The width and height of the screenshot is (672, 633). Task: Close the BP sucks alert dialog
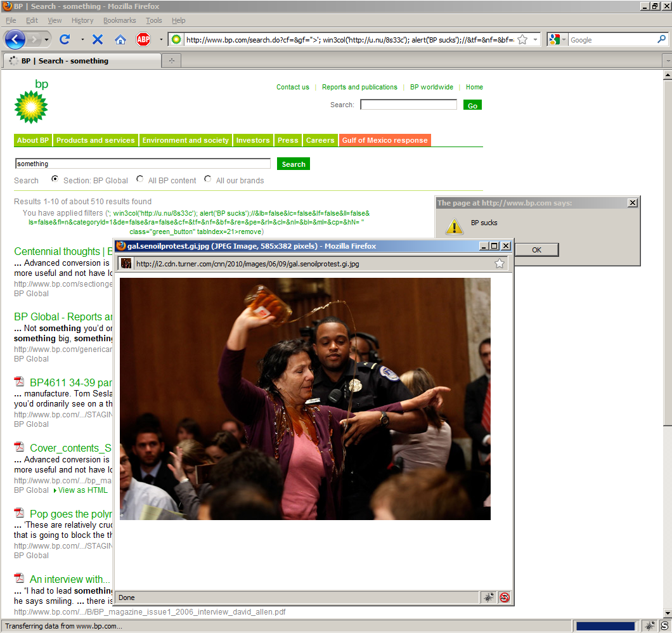coord(633,203)
